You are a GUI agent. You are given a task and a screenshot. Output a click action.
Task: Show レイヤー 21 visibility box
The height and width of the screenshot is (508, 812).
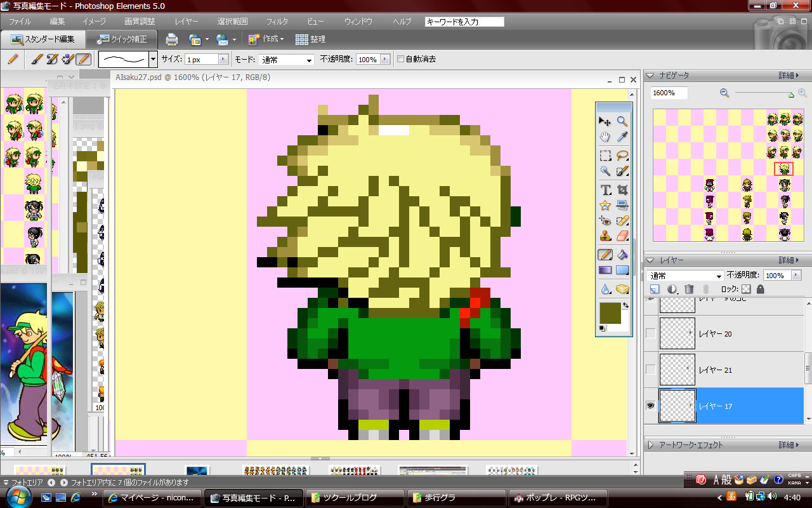click(650, 370)
